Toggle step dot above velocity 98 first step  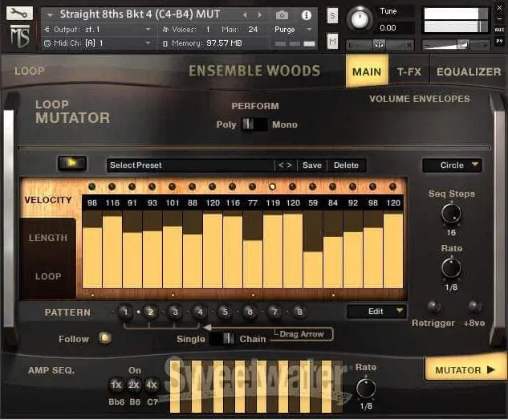tap(92, 186)
